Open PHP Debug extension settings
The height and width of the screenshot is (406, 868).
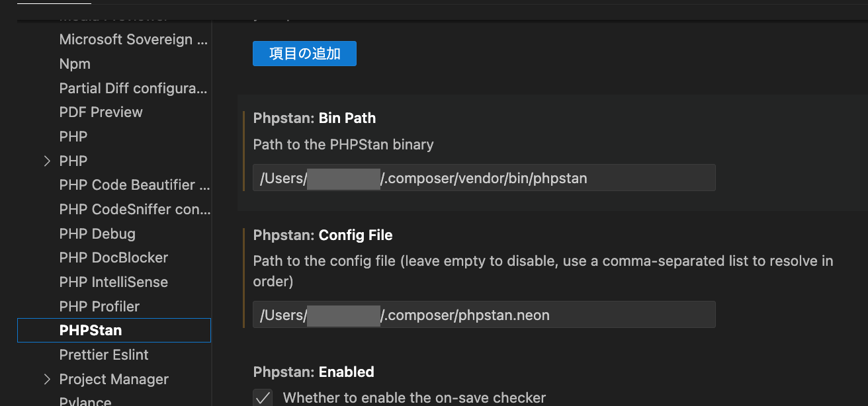97,233
